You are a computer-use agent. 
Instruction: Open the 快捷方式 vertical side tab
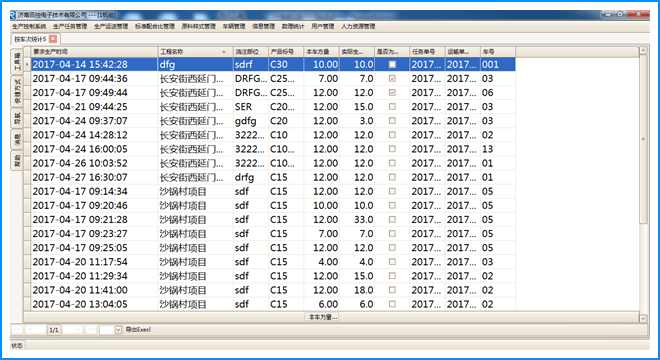tap(17, 91)
